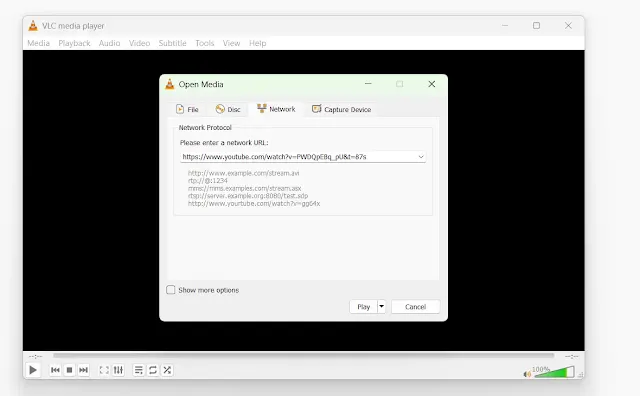The height and width of the screenshot is (396, 640).
Task: Open the Tools menu
Action: pos(204,43)
